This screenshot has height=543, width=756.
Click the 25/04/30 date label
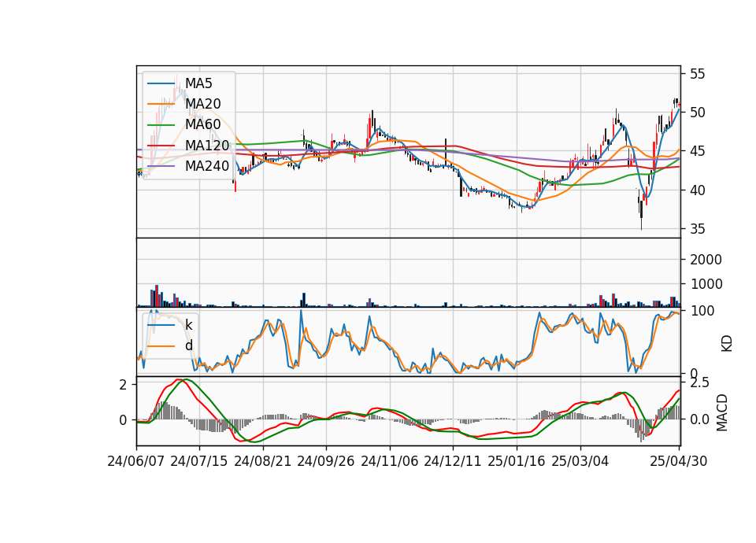pos(679,462)
